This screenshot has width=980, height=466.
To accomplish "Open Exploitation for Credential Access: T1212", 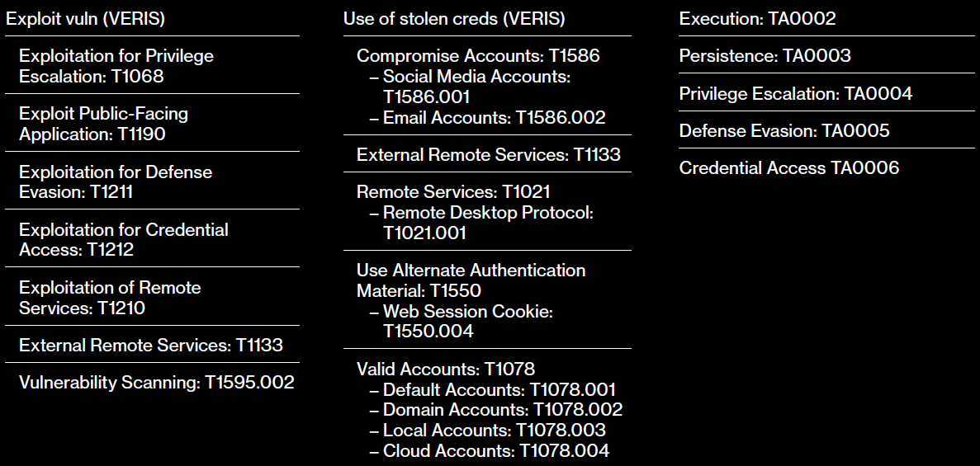I will 124,239.
